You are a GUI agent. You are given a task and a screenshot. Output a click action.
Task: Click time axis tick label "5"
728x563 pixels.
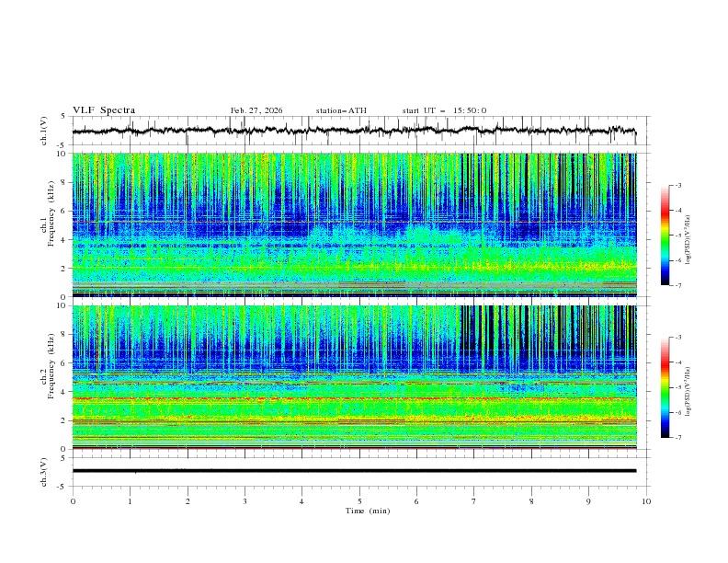point(359,501)
